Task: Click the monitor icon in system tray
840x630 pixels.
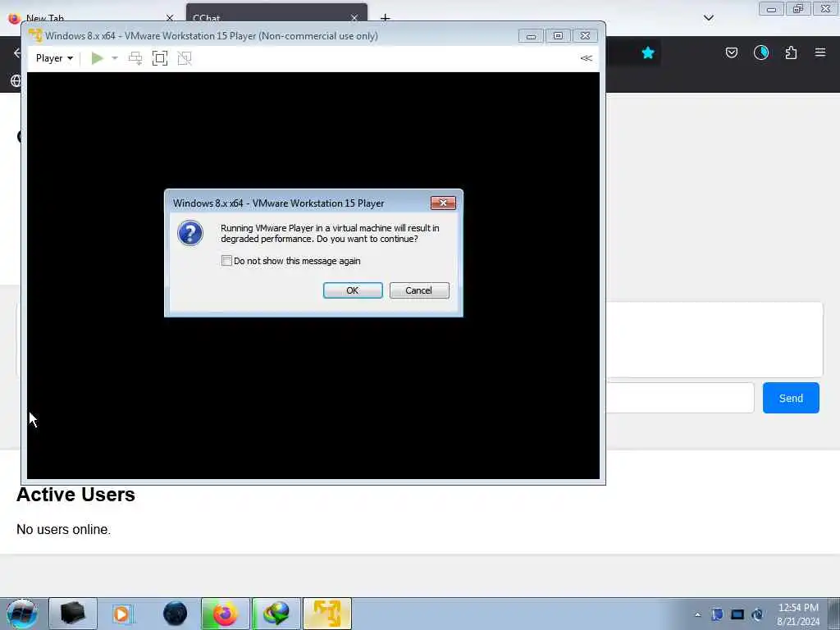Action: click(737, 614)
